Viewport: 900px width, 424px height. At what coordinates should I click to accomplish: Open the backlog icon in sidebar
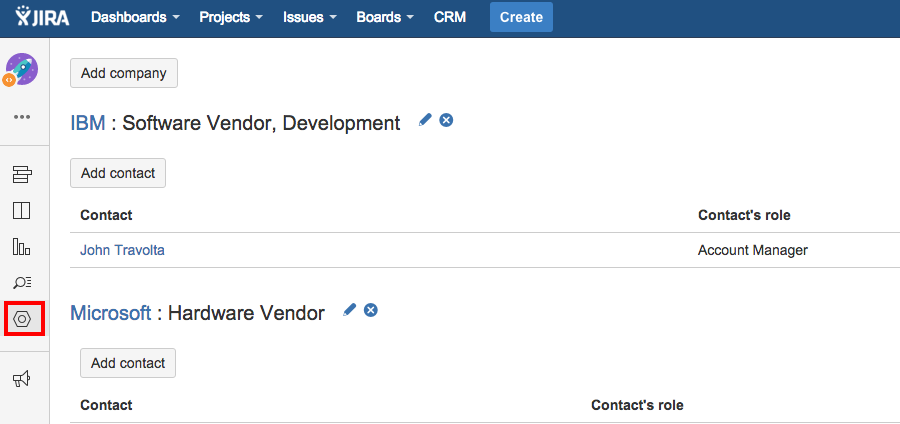[22, 175]
